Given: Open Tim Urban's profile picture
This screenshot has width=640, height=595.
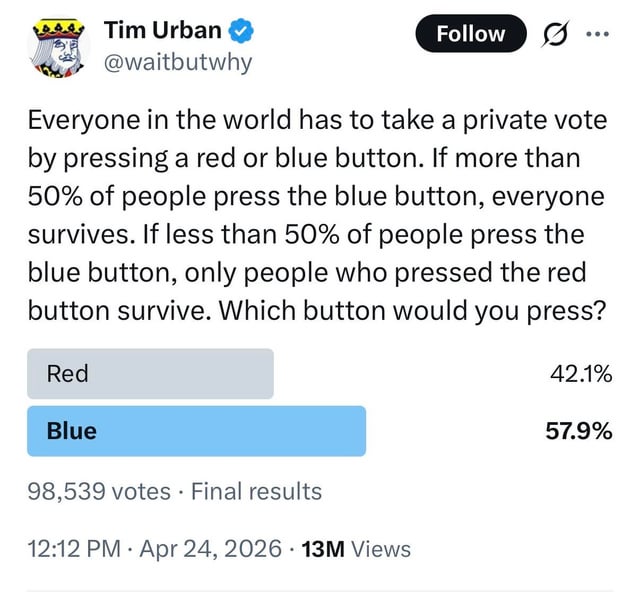Looking at the screenshot, I should point(59,48).
